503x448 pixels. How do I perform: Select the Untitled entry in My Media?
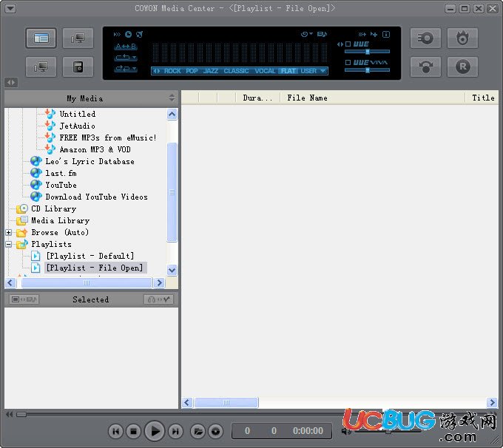click(78, 114)
